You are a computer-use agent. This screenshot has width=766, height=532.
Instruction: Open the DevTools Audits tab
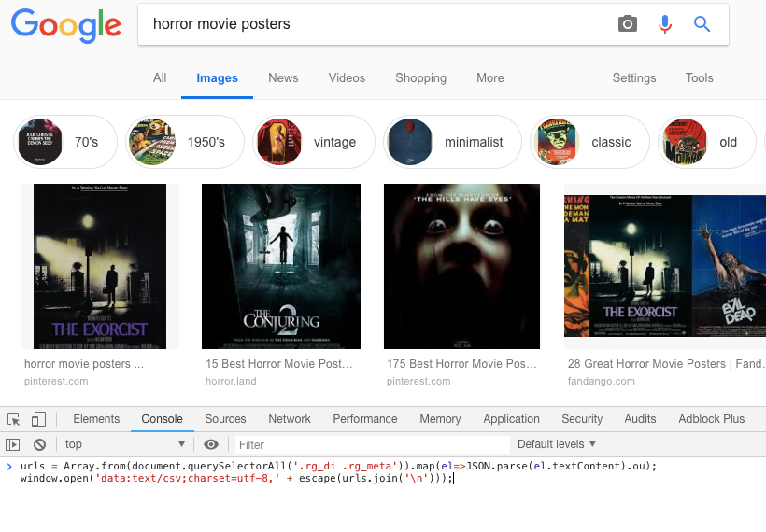click(x=640, y=419)
